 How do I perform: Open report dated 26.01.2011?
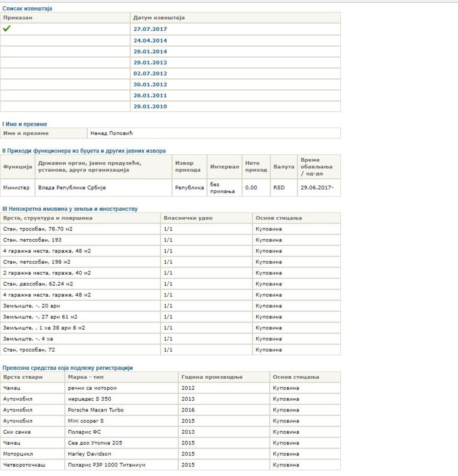150,95
